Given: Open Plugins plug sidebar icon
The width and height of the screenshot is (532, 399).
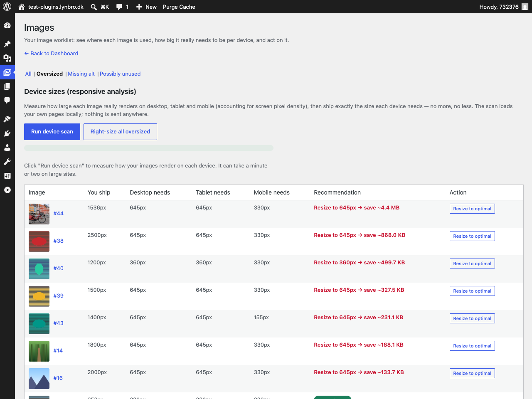Looking at the screenshot, I should point(7,133).
